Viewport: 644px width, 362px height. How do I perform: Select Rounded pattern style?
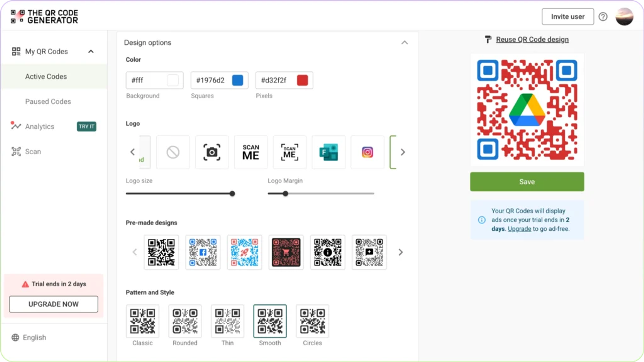coord(185,321)
